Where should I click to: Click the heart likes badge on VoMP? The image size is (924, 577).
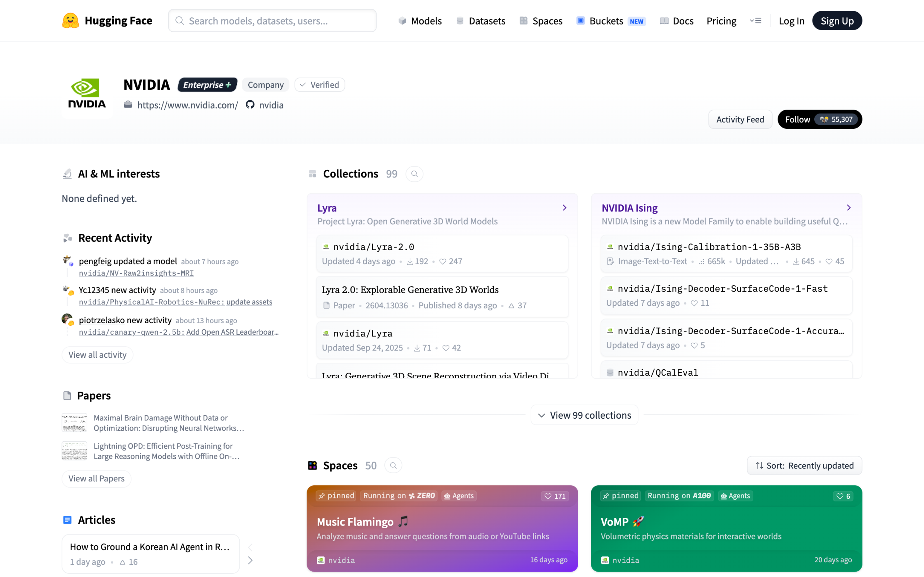point(843,496)
